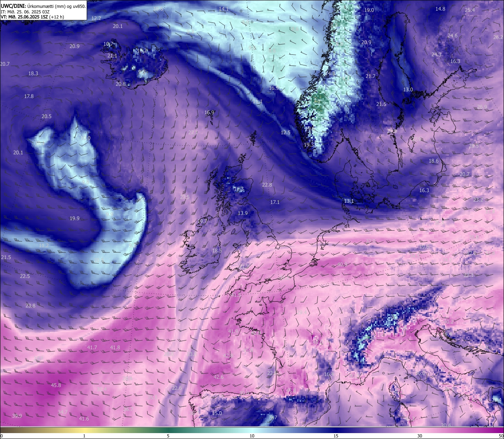Select the 42.6 map value
Image resolution: width=504 pixels, height=439 pixels.
tap(219, 377)
